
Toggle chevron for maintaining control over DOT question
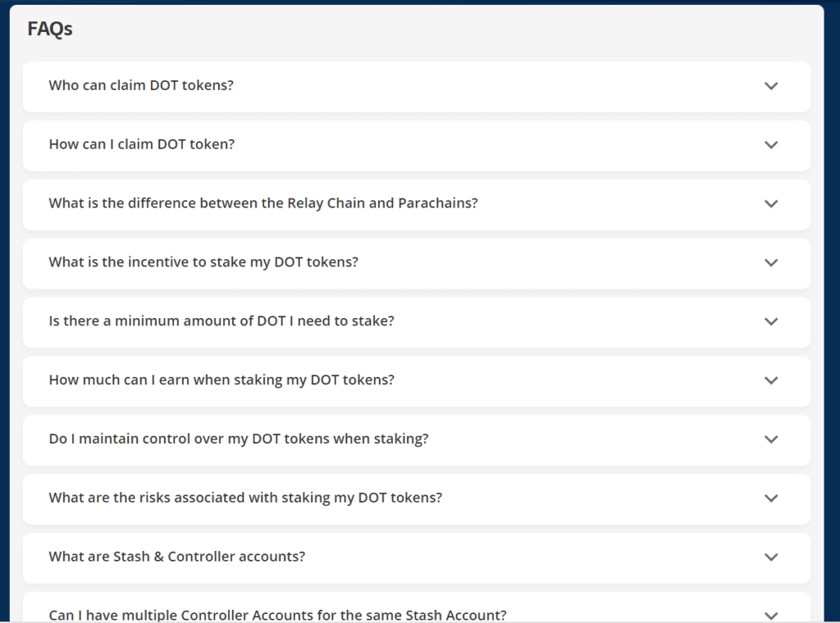(770, 439)
